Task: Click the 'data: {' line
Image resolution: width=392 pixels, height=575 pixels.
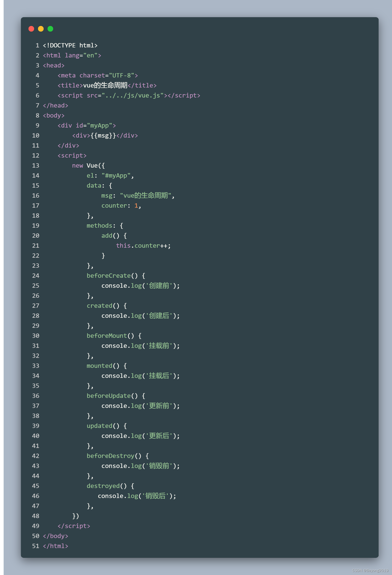Action: (99, 185)
